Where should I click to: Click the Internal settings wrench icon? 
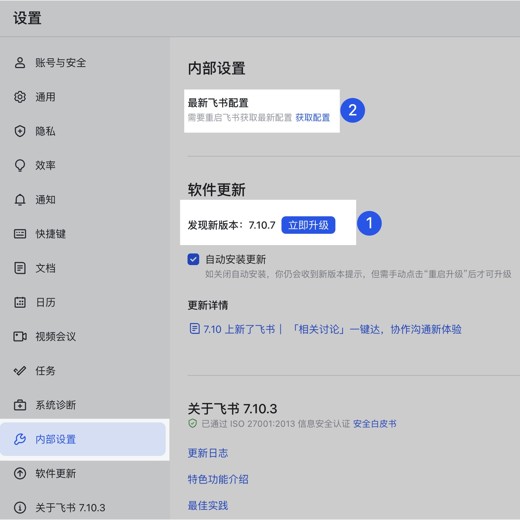point(20,439)
